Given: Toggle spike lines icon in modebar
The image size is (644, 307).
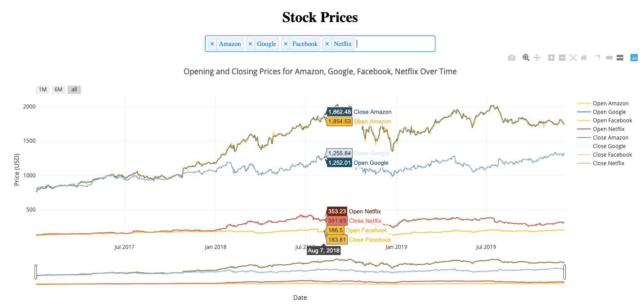Looking at the screenshot, I should (x=597, y=58).
